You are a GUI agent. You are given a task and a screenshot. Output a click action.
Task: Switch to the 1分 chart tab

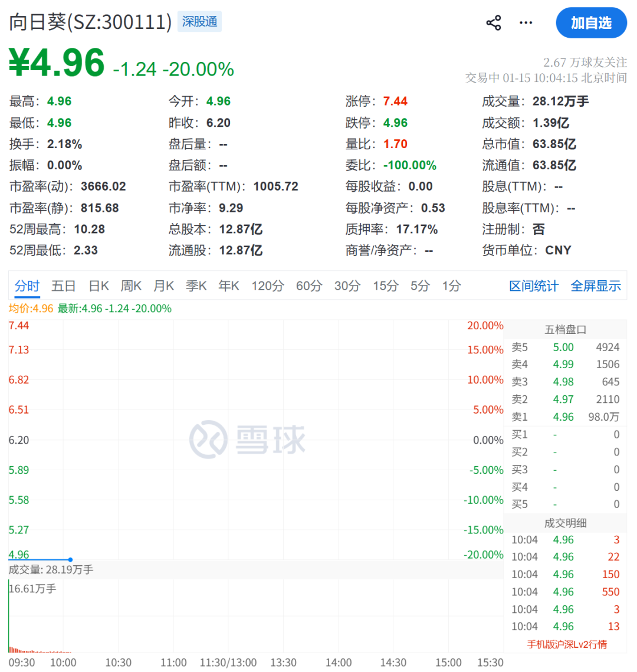tap(451, 286)
